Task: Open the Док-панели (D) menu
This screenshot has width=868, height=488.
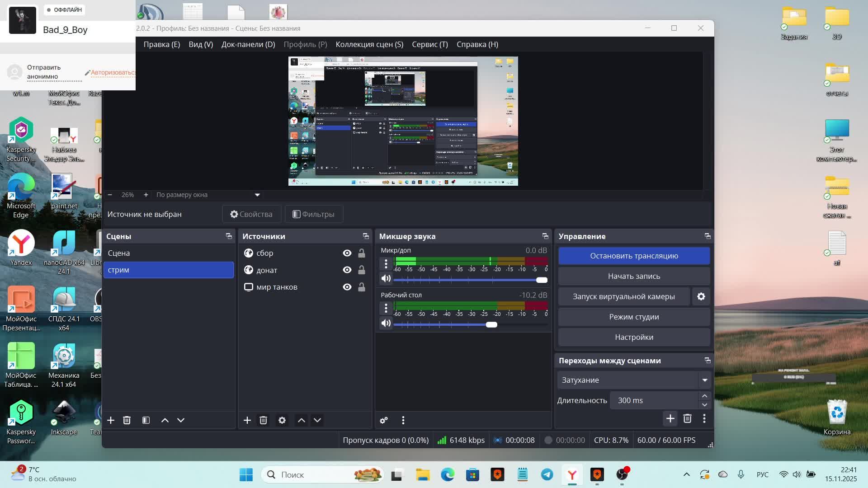Action: [x=248, y=44]
